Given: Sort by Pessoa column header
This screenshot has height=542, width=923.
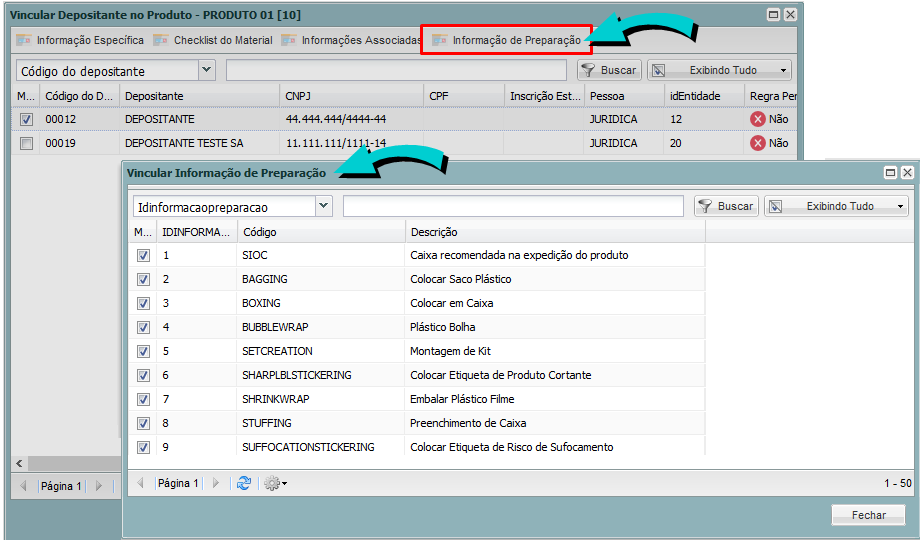Looking at the screenshot, I should click(x=625, y=96).
